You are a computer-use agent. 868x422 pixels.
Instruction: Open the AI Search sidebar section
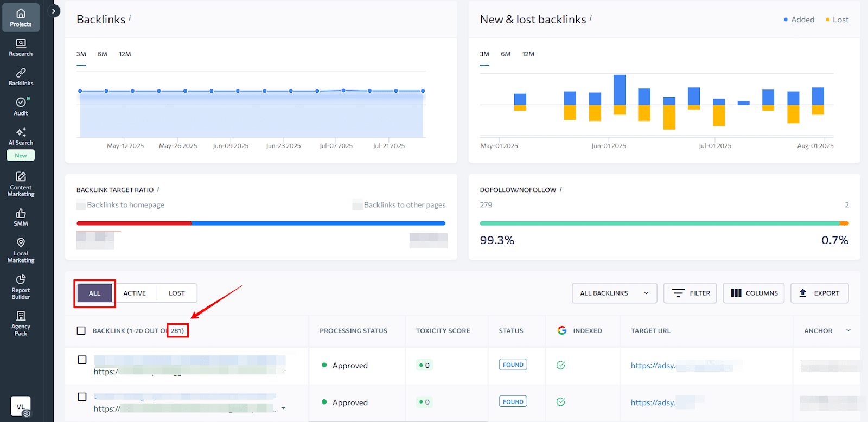(x=21, y=136)
